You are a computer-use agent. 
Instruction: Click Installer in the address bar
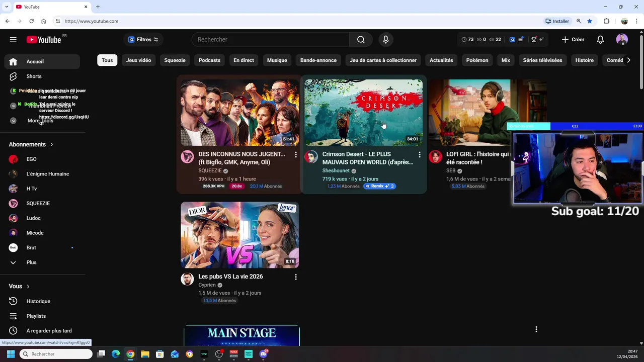(557, 21)
